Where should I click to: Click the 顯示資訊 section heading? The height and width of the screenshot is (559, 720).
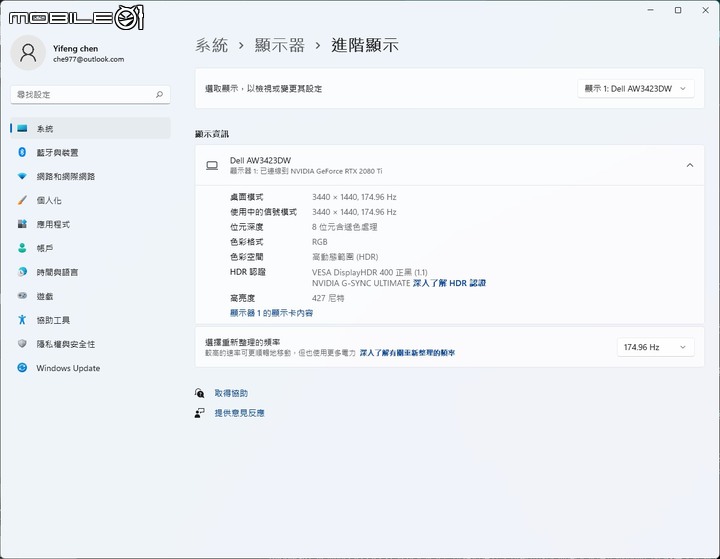click(x=212, y=134)
